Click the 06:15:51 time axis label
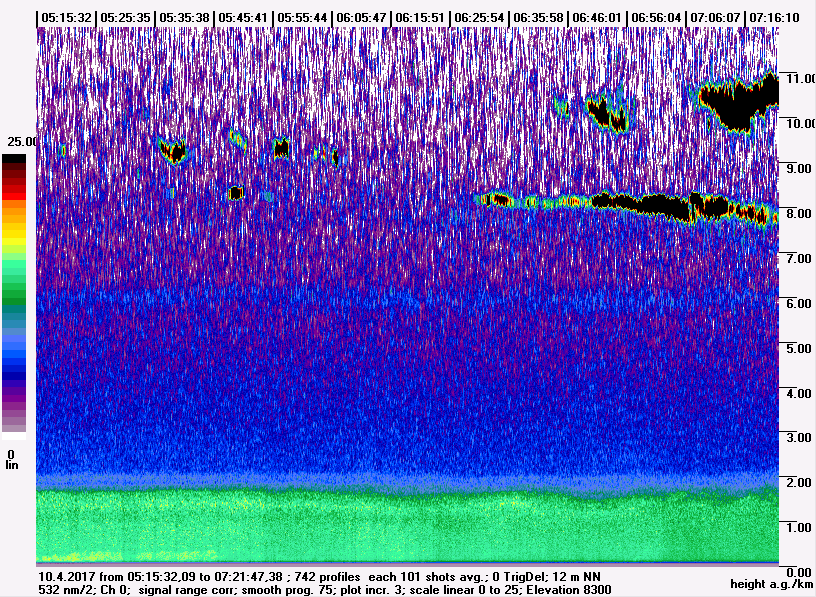Screen dimensions: 816x597 pos(420,18)
